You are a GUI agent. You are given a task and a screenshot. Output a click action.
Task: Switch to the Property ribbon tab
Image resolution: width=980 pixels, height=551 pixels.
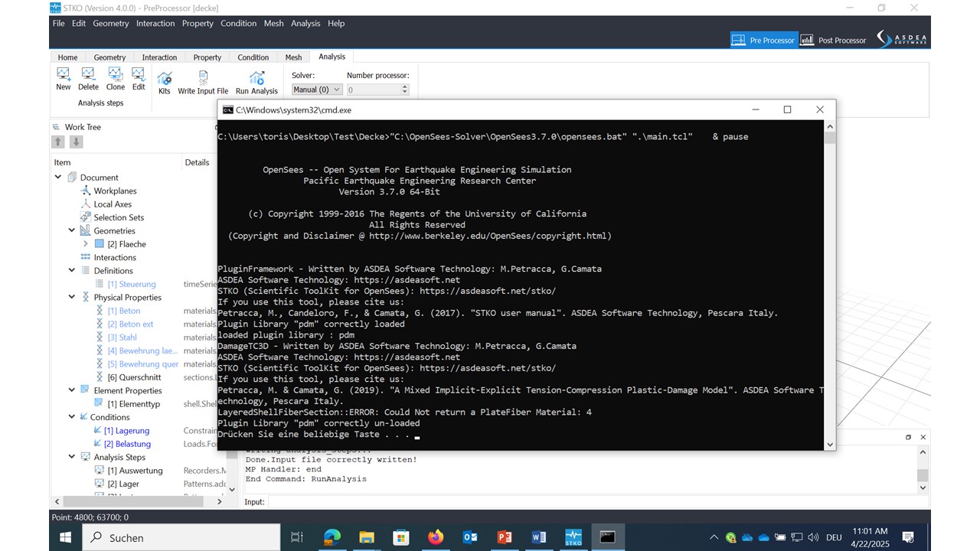point(207,57)
